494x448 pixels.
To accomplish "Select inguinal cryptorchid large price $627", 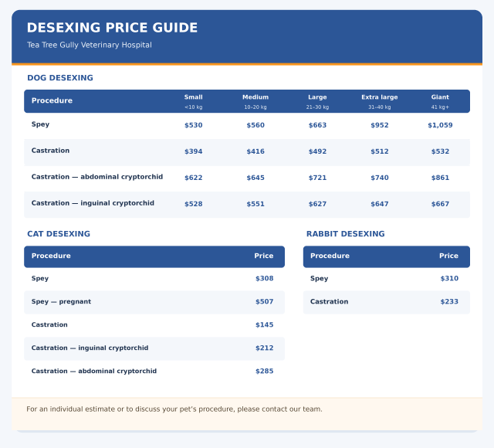I will pyautogui.click(x=317, y=204).
